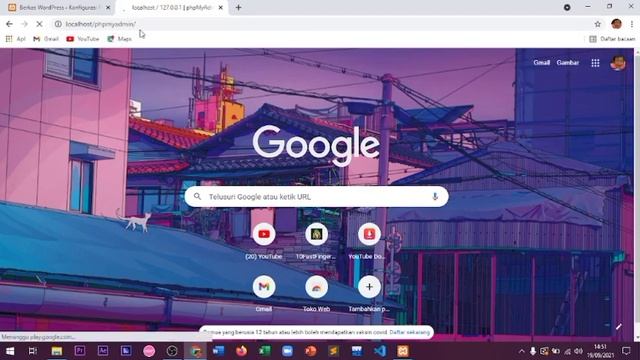This screenshot has height=360, width=640.
Task: Open volume control in system tray
Action: click(578, 351)
